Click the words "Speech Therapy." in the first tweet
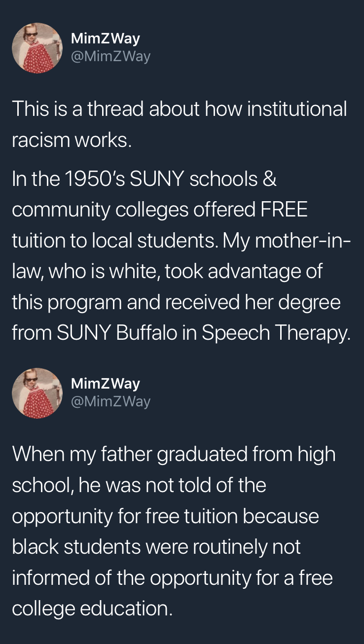This screenshot has width=364, height=644. pos(276,333)
